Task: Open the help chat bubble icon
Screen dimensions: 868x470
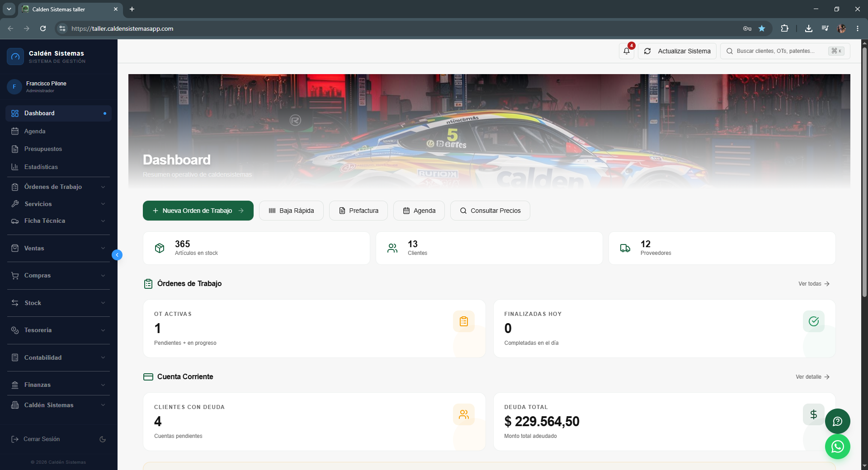Action: 837,421
